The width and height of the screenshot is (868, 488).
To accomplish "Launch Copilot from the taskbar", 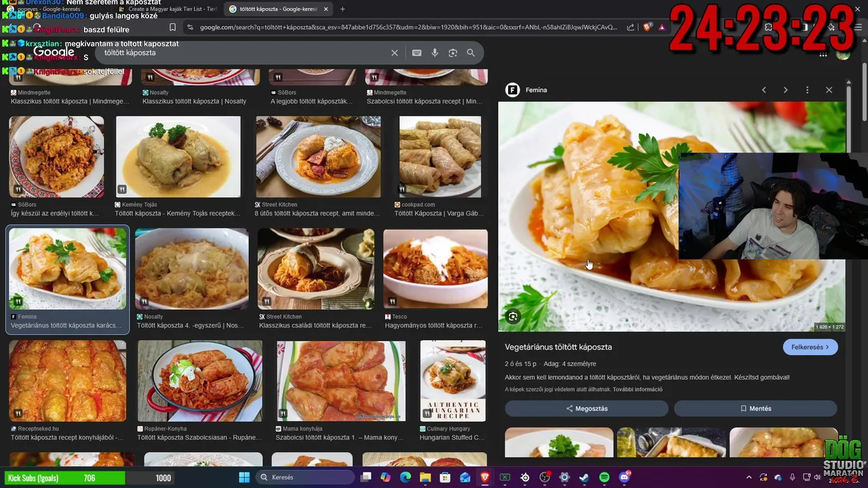I will tap(386, 477).
